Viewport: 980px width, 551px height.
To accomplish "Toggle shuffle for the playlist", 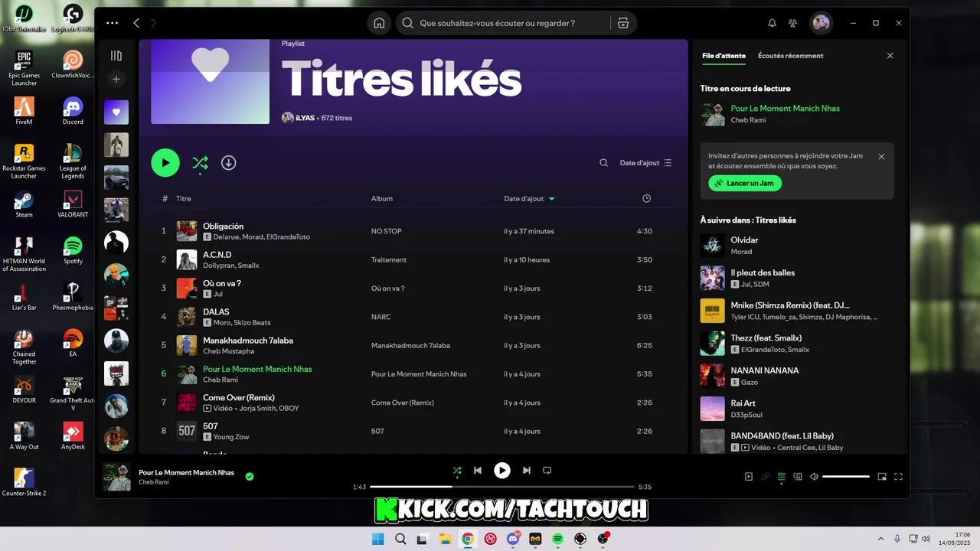I will [200, 162].
